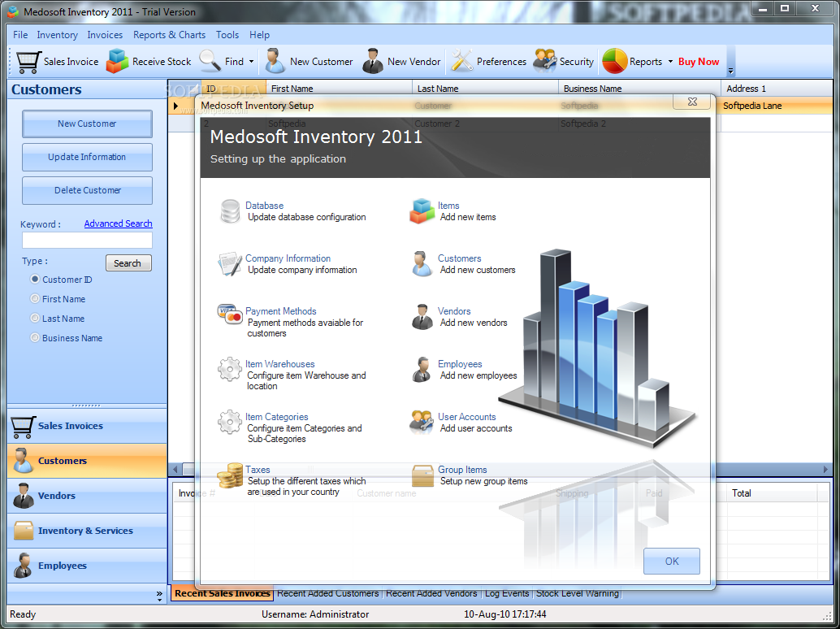
Task: Close the Medosoft Inventory Setup dialog
Action: (x=691, y=102)
